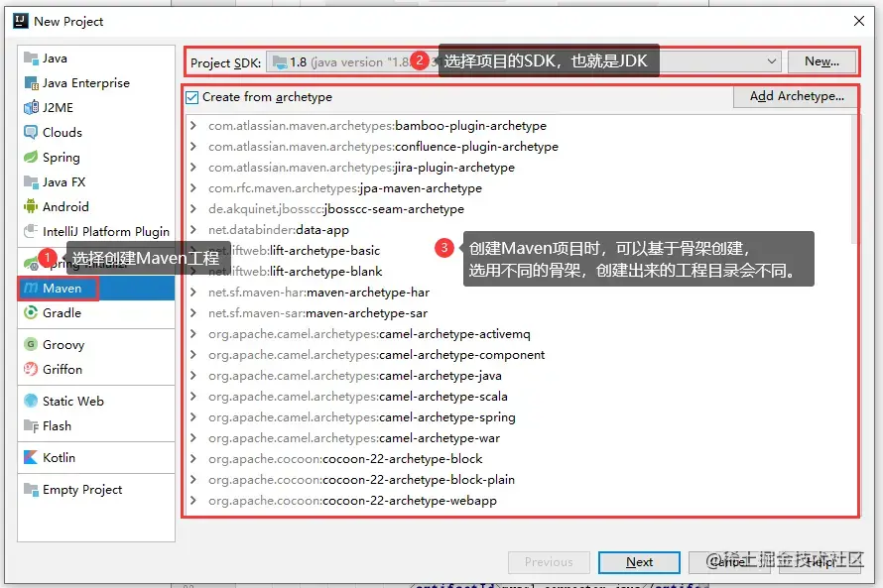Click the Griffon icon in sidebar
This screenshot has height=588, width=883.
click(x=31, y=369)
